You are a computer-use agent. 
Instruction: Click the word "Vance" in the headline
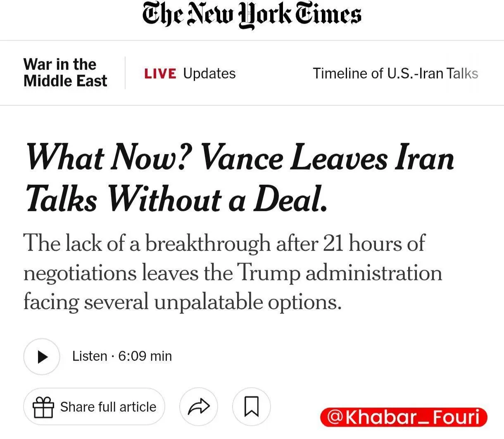click(x=242, y=158)
